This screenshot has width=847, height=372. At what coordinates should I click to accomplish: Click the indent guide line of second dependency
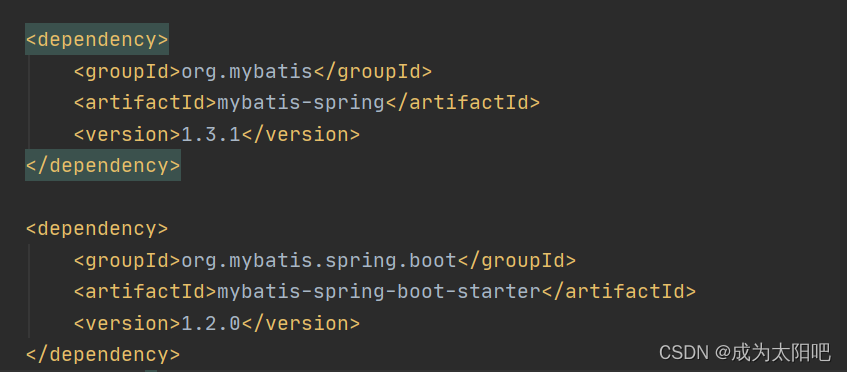[x=30, y=292]
